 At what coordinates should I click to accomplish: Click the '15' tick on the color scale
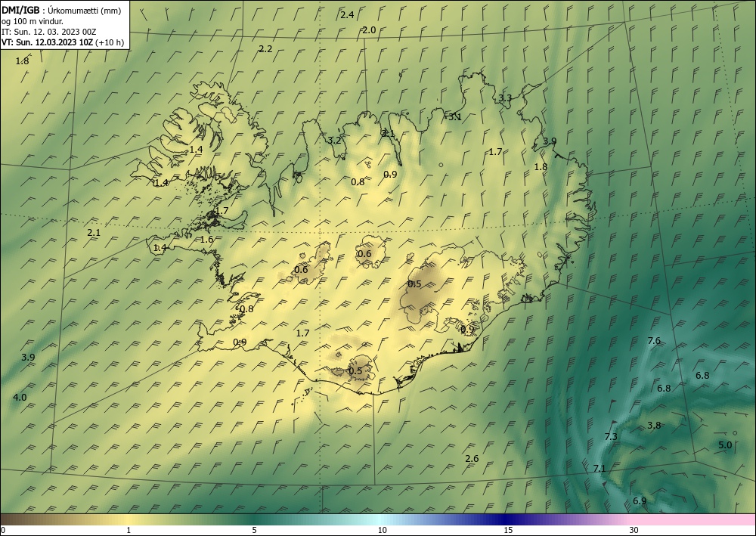click(508, 531)
